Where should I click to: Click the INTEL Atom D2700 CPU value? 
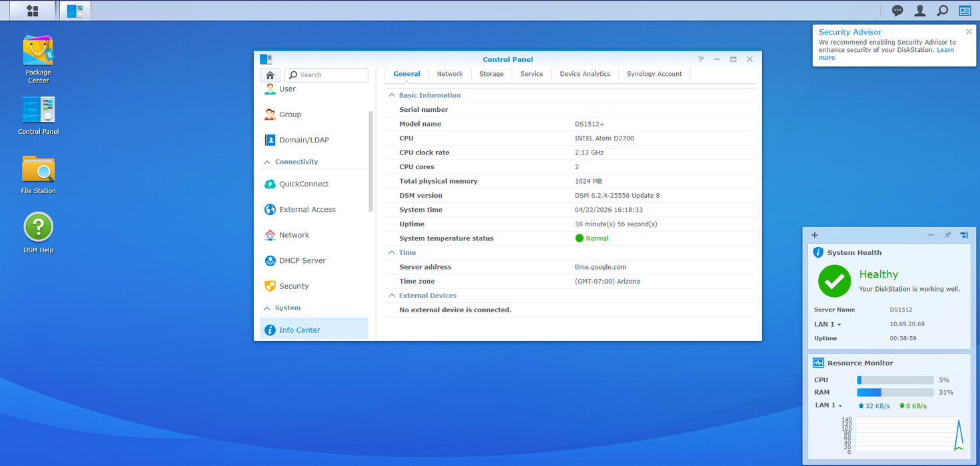pos(604,138)
